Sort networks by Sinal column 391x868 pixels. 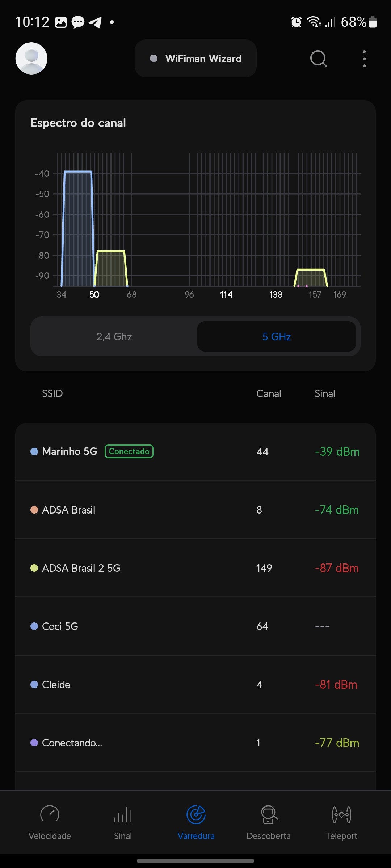click(325, 393)
